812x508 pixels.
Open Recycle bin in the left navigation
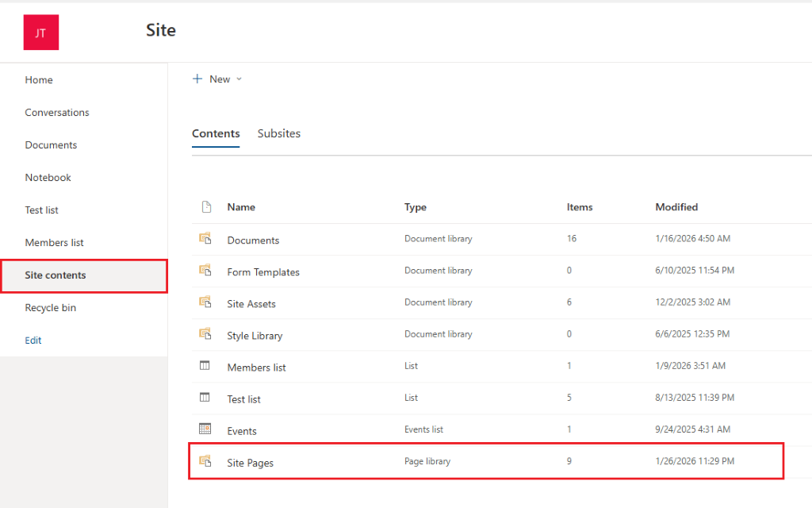point(50,308)
